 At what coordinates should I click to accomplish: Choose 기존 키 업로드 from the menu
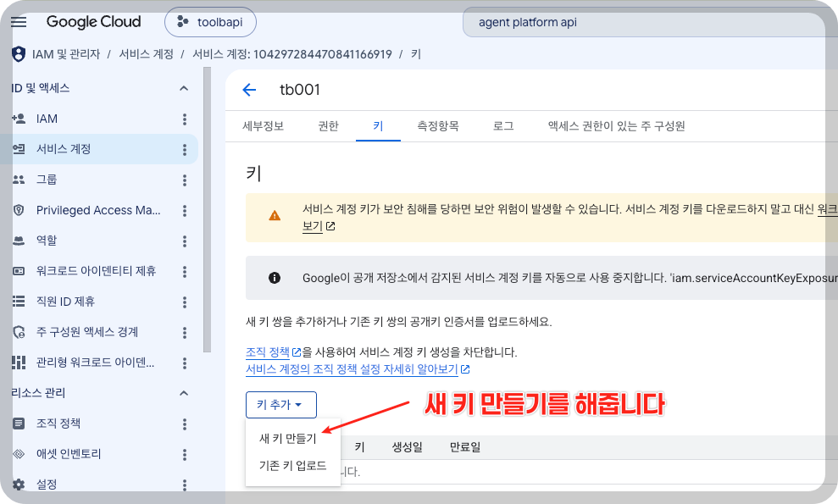293,466
